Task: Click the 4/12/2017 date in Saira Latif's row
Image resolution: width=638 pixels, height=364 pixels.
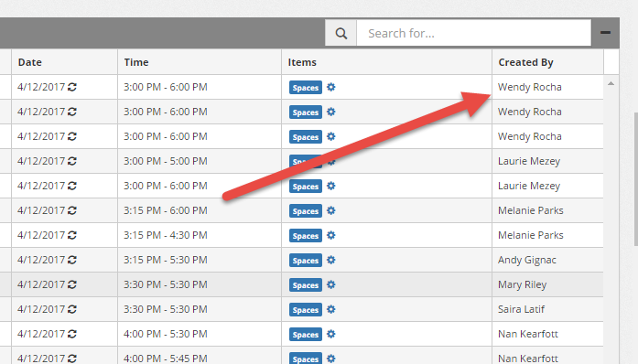Action: 41,309
